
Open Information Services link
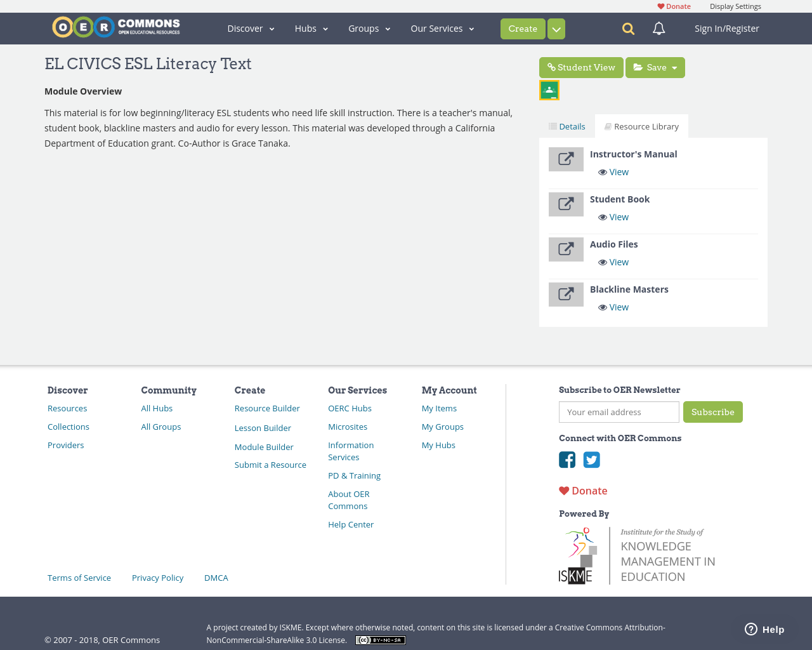pyautogui.click(x=351, y=451)
